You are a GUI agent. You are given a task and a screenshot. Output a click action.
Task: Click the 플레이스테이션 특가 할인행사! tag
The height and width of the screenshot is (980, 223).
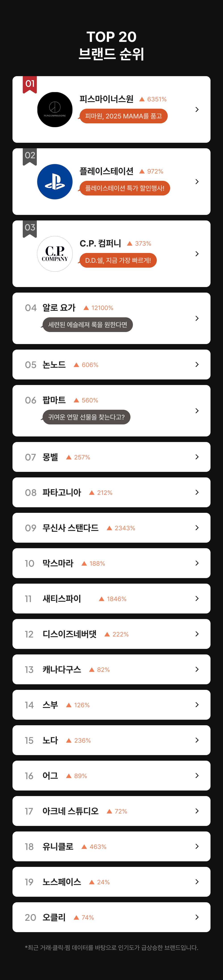click(x=125, y=188)
